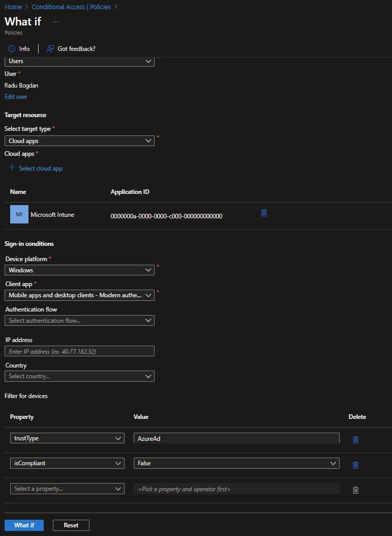Open Got feedback? from toolbar
This screenshot has width=392, height=536.
click(71, 49)
